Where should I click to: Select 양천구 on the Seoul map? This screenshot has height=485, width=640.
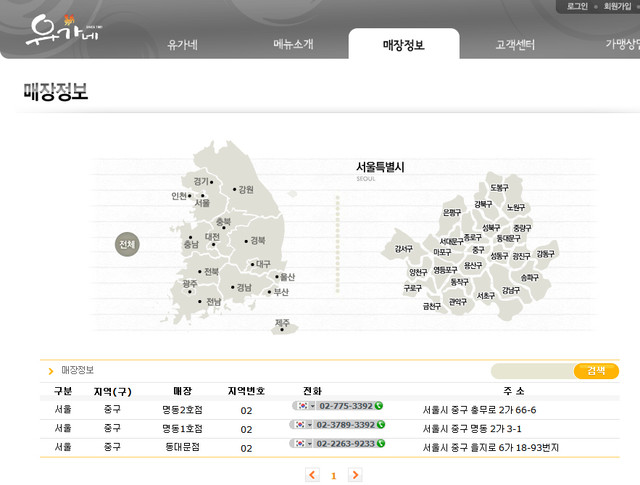418,272
